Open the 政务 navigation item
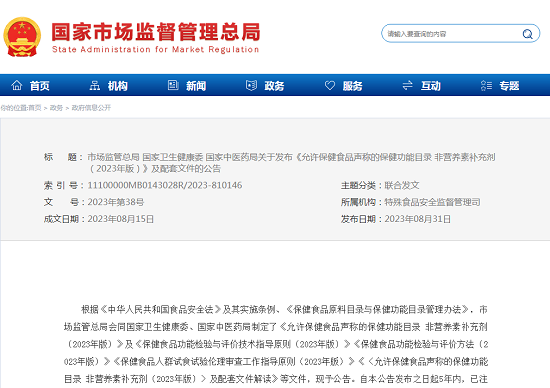 [x=274, y=86]
